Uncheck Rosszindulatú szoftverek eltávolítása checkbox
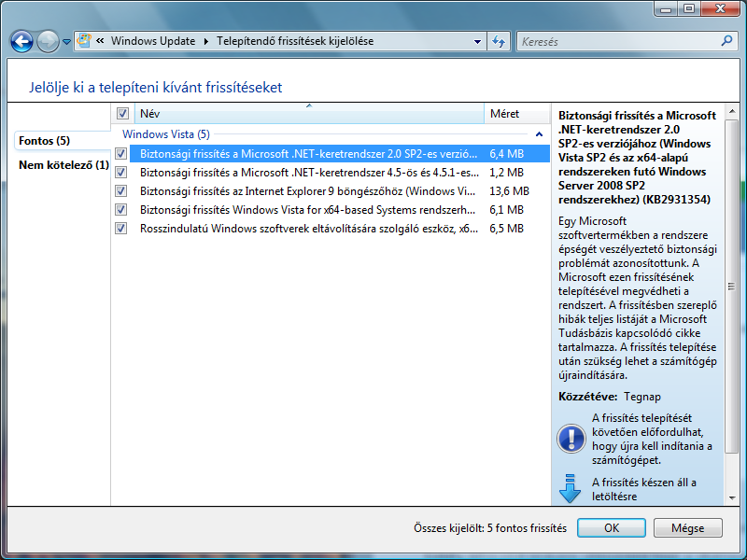 coord(121,228)
